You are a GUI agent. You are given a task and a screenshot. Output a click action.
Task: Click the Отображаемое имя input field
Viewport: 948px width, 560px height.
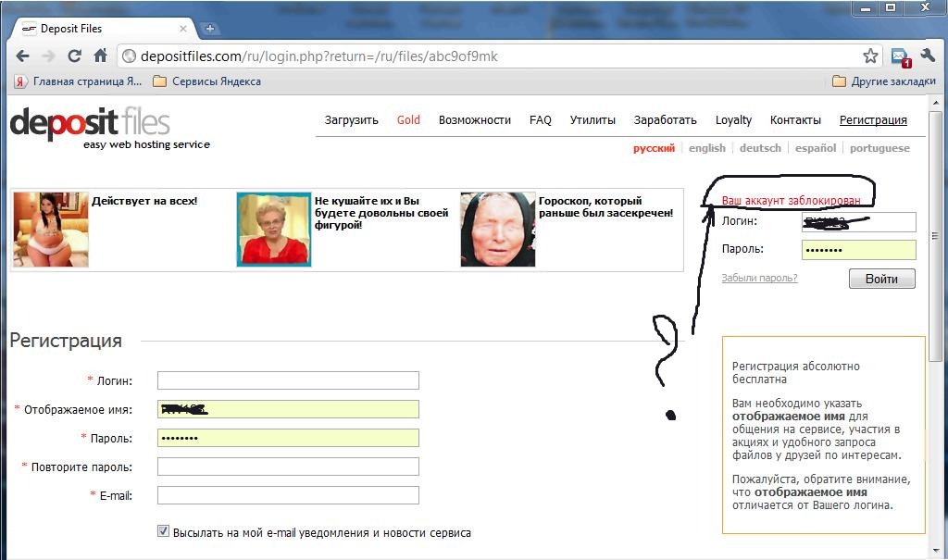point(288,409)
